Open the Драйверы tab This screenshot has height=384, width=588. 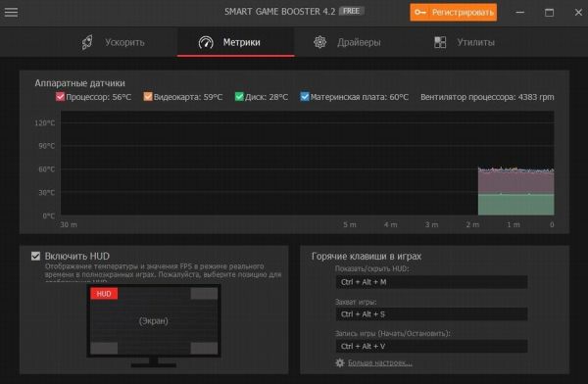coord(347,42)
